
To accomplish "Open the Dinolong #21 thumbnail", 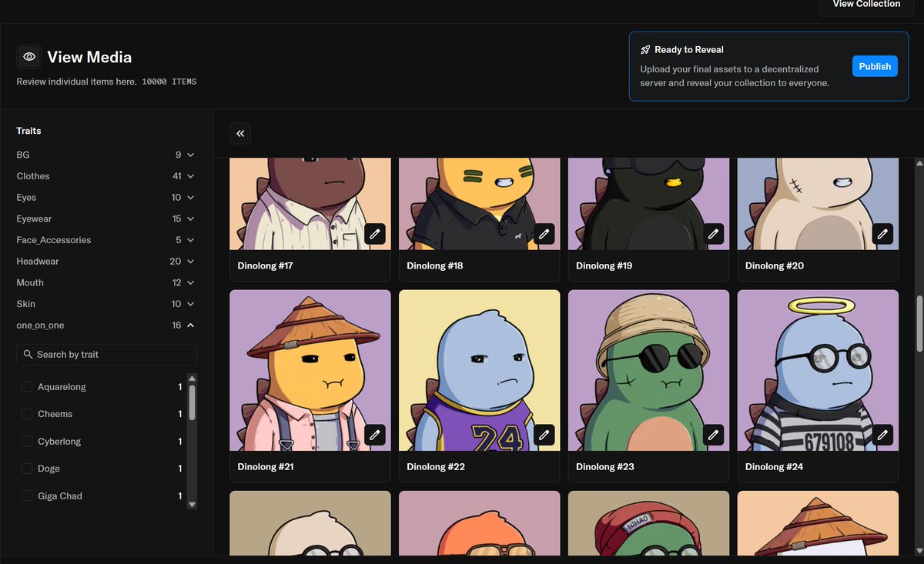I will point(310,370).
